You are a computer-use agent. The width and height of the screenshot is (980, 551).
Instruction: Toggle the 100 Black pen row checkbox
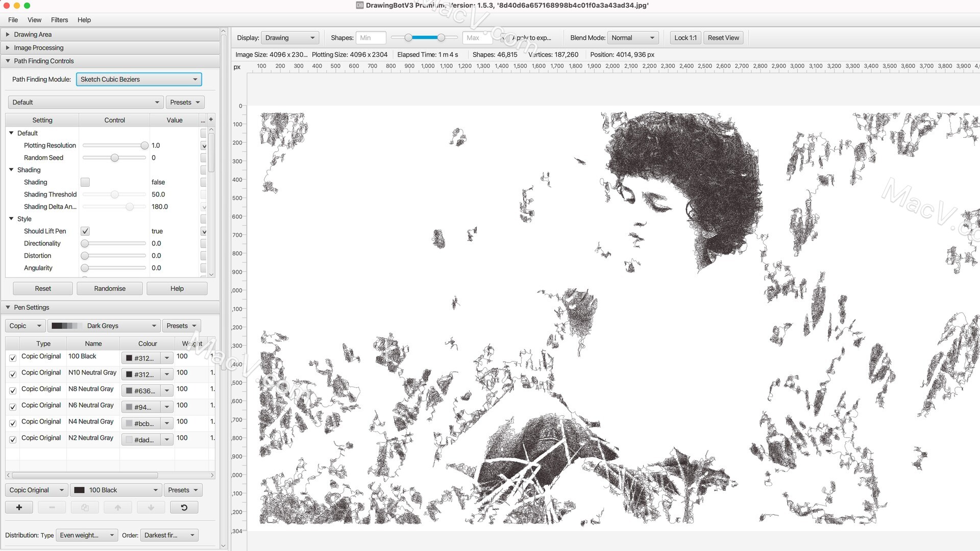click(x=13, y=357)
